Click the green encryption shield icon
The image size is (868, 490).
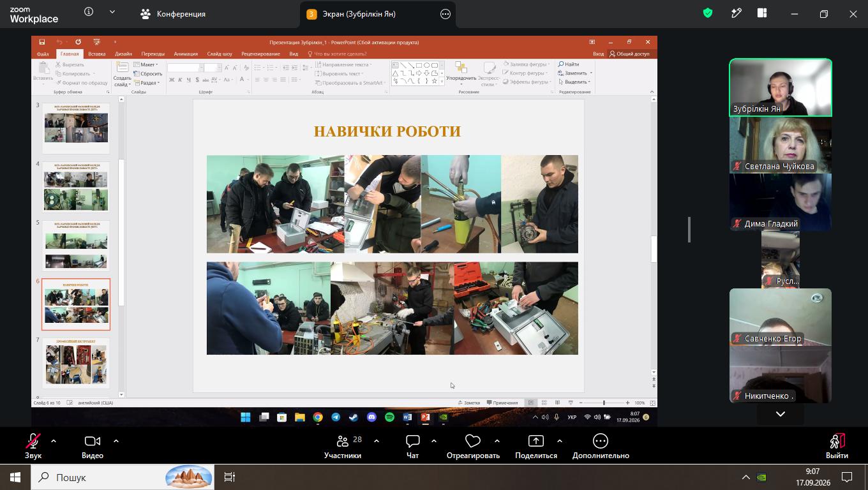708,13
